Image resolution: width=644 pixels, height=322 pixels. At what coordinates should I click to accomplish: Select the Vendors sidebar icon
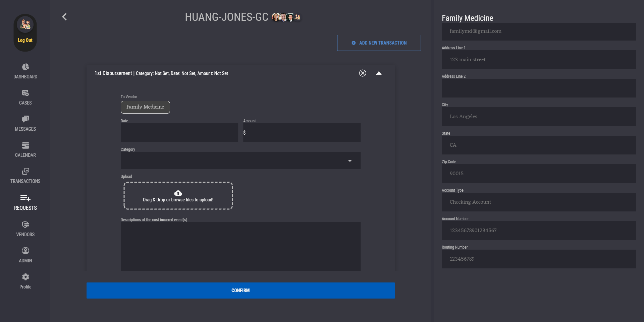(25, 225)
